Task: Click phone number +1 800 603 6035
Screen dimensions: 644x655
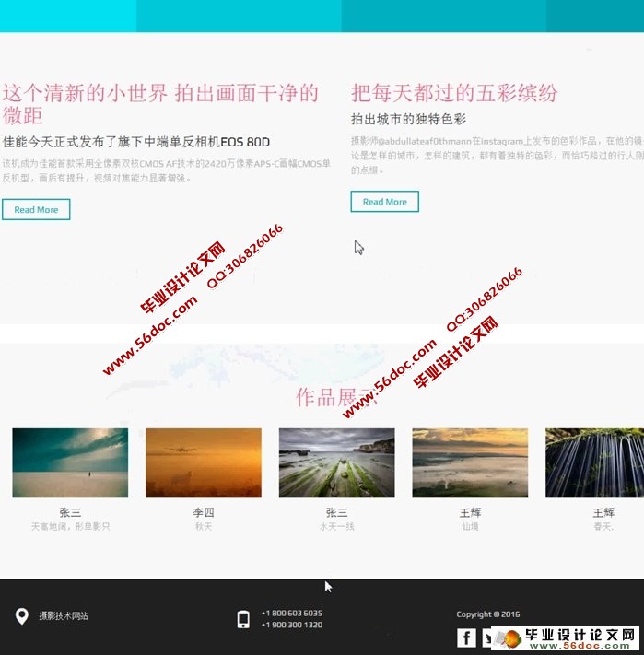Action: (292, 613)
